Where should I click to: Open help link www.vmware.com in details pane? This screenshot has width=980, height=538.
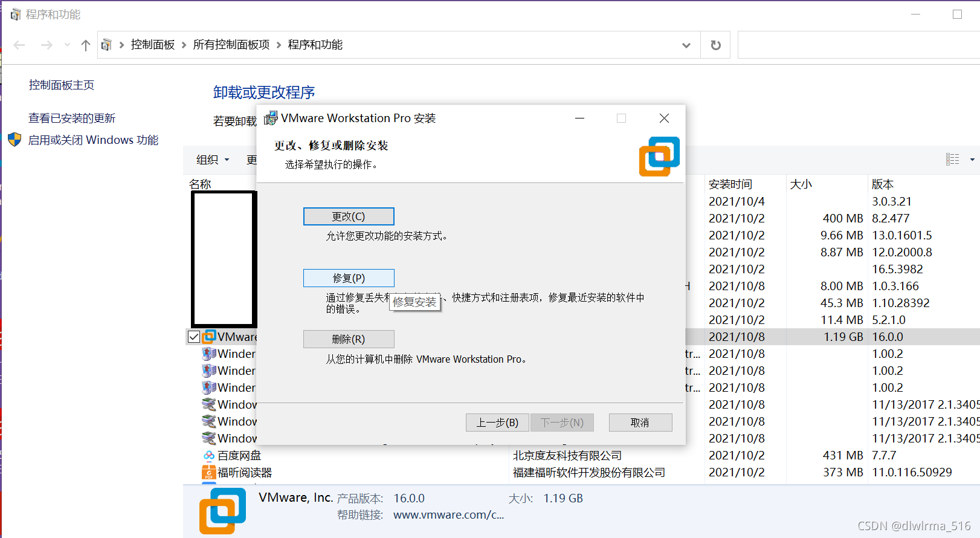tap(448, 515)
